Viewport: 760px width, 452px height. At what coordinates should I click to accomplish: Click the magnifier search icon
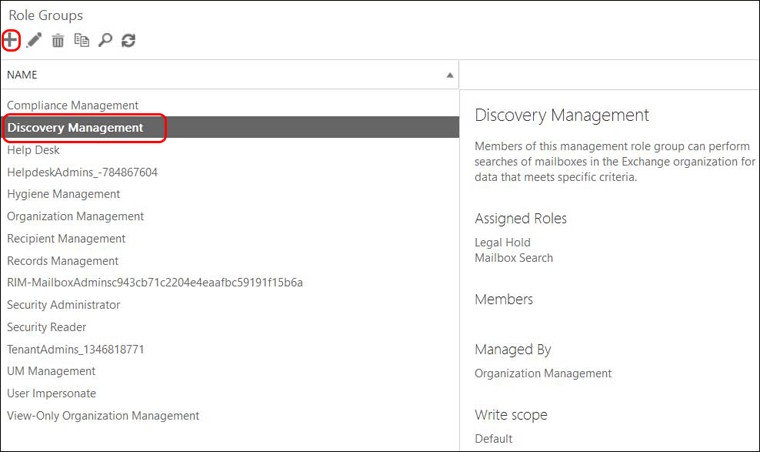point(104,41)
